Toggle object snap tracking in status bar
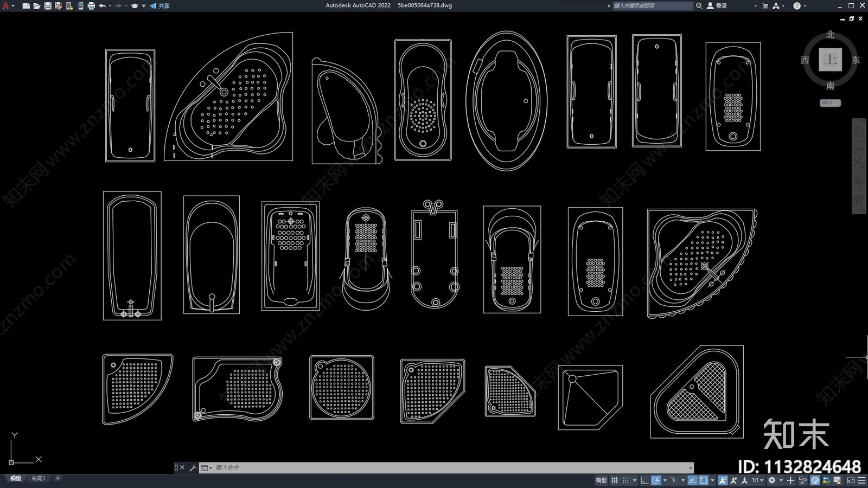 point(692,480)
